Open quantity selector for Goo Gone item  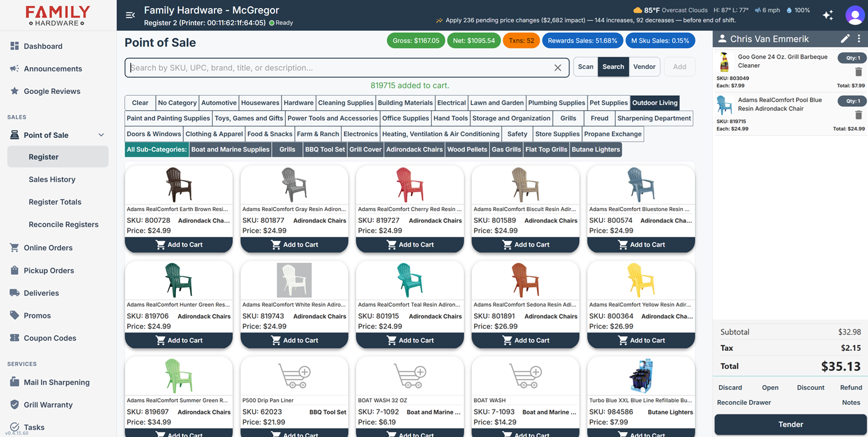click(852, 58)
